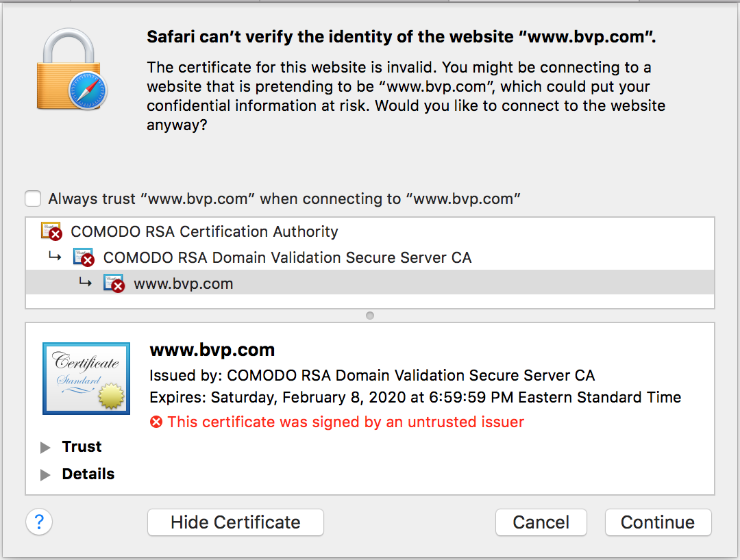Click Continue to connect anyway
This screenshot has width=740, height=560.
pos(657,522)
